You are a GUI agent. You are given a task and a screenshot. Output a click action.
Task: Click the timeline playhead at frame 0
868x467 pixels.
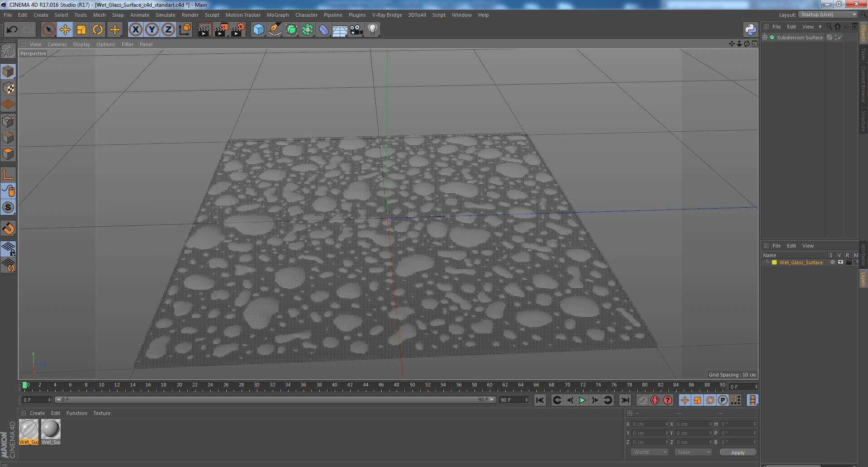[x=25, y=385]
